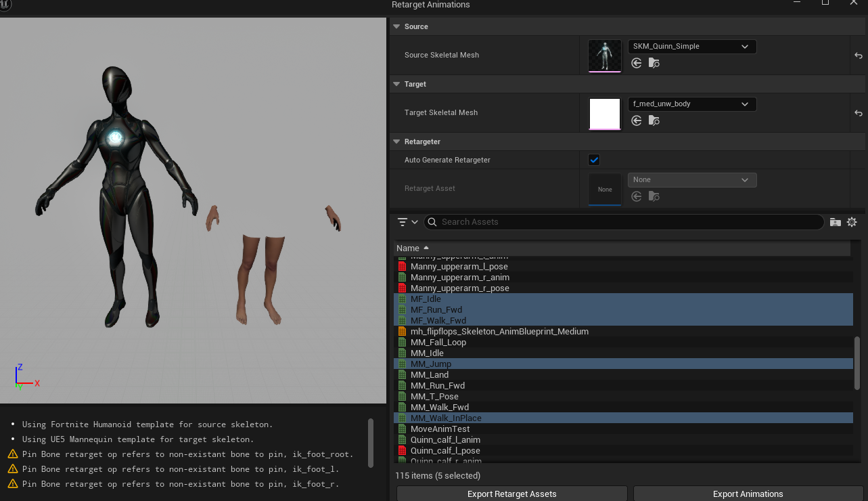This screenshot has width=868, height=501.
Task: Click the Source Skeletal Mesh thumbnail
Action: (x=605, y=56)
